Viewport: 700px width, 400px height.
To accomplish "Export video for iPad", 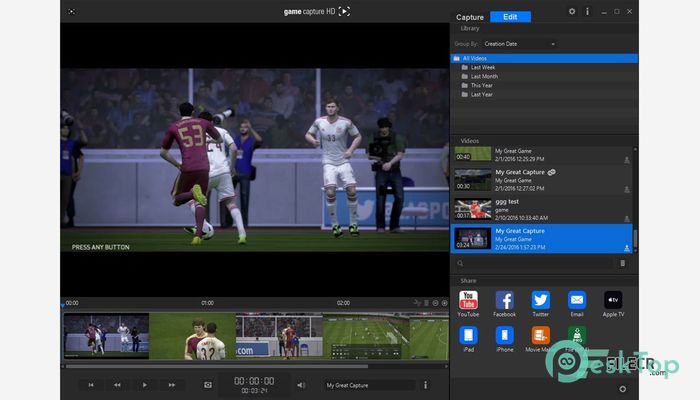I will tap(468, 336).
